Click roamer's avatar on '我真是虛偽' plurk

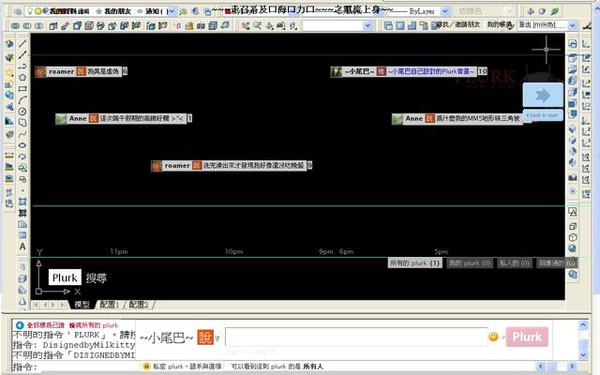click(40, 72)
